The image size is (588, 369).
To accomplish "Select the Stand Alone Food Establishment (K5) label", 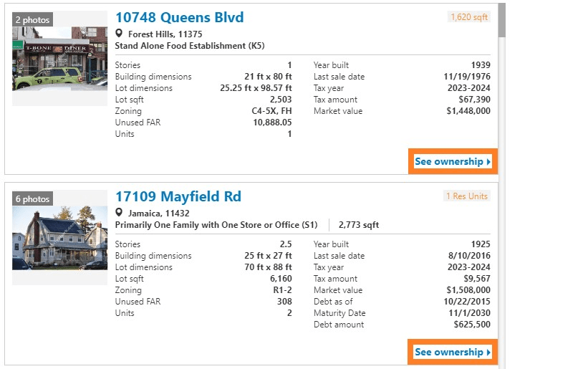I will (x=190, y=46).
